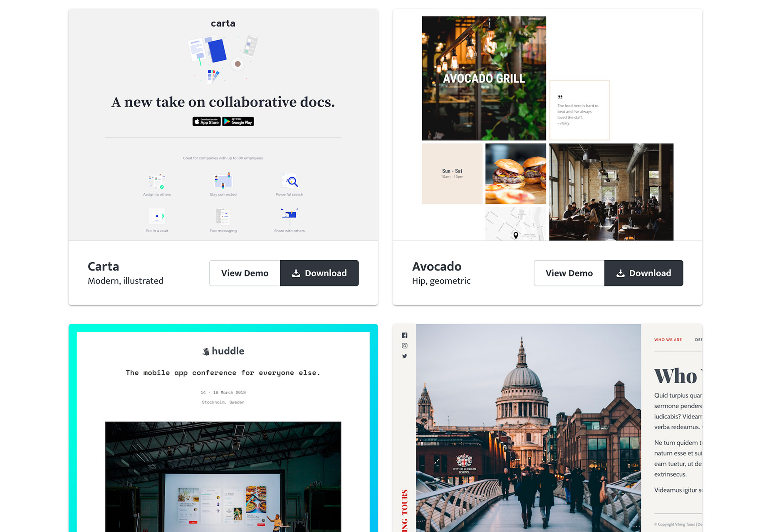
Task: Download the Carta template
Action: point(319,273)
